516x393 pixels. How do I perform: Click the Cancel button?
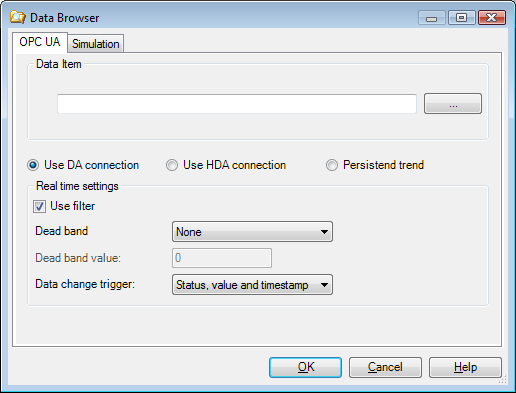pyautogui.click(x=385, y=367)
